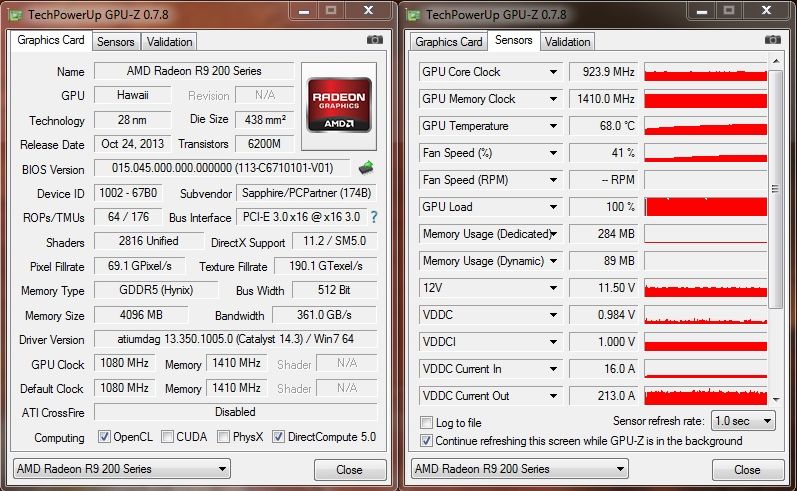This screenshot has width=797, height=491.
Task: Open Graphics Card tab in right window
Action: click(x=449, y=42)
